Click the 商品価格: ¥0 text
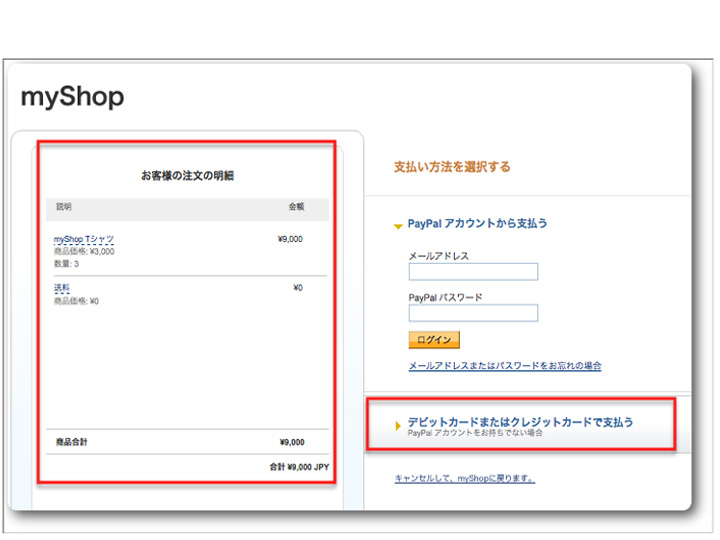Image resolution: width=720 pixels, height=540 pixels. pos(76,301)
